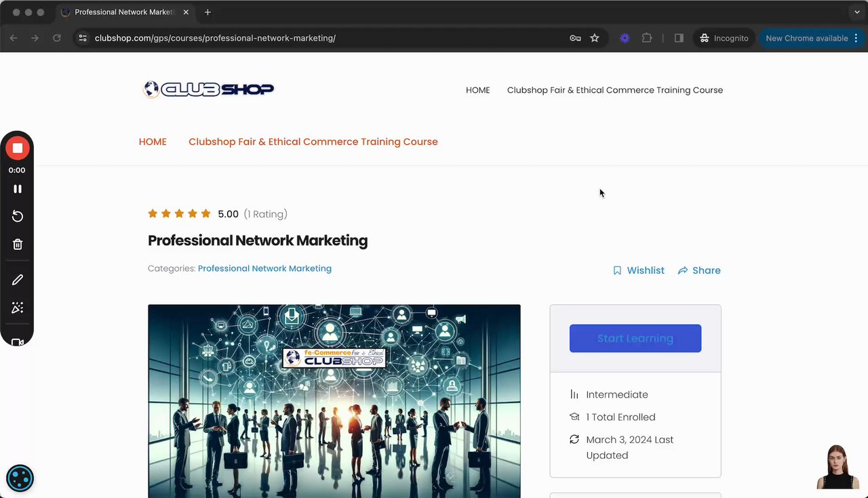
Task: Open the password key icon
Action: click(x=575, y=38)
